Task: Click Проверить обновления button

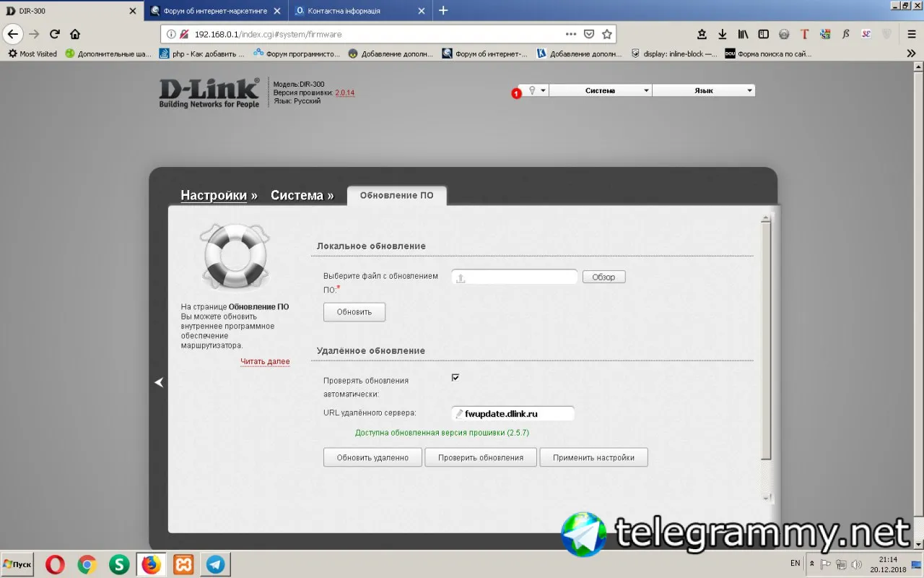Action: point(481,457)
